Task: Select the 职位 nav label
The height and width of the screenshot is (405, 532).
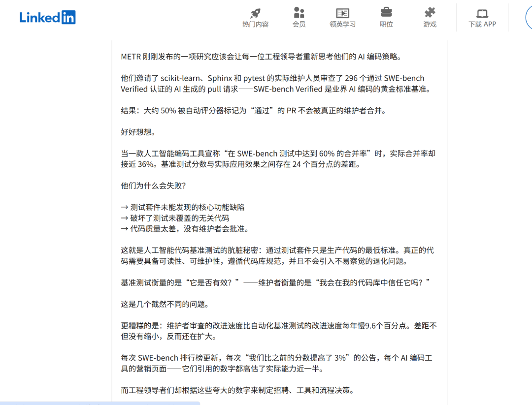Action: point(386,25)
